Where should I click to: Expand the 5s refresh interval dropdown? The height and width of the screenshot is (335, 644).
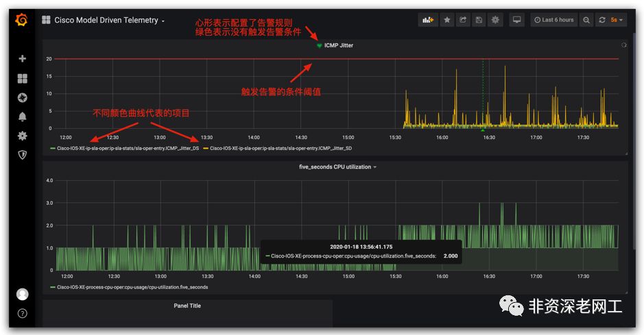617,20
